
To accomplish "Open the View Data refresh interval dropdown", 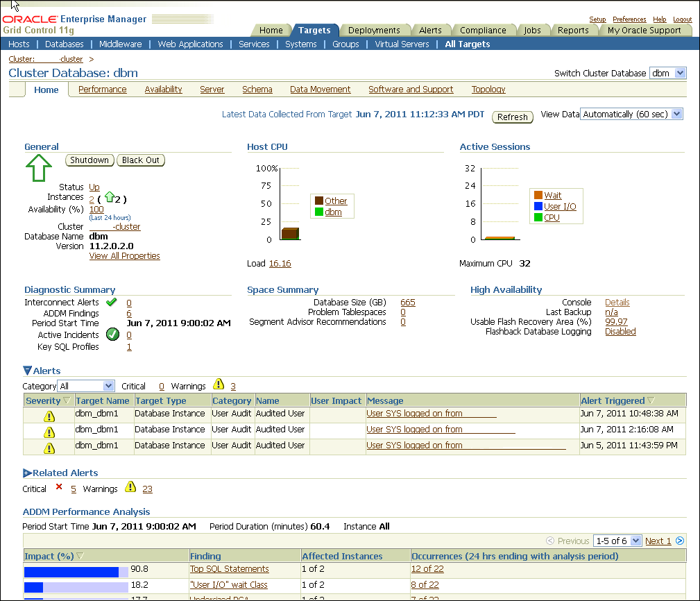I will (631, 115).
